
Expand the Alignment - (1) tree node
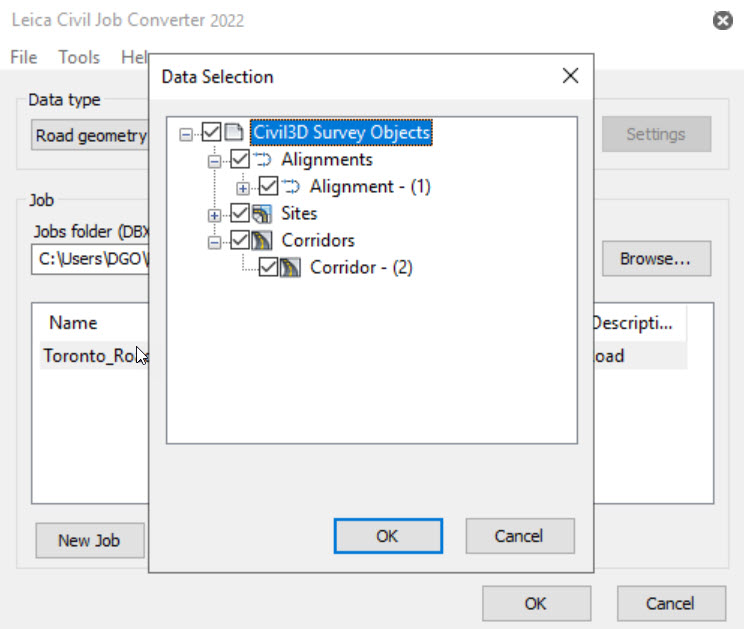point(243,187)
